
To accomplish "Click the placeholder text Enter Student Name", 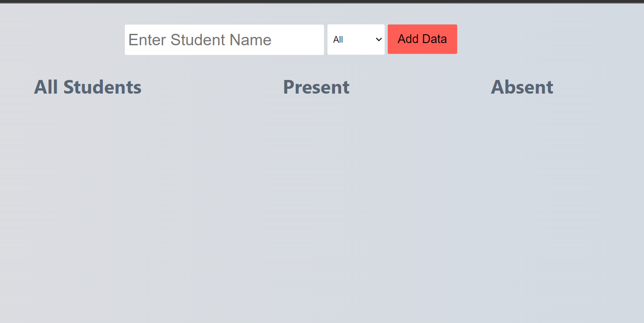I will [x=200, y=40].
